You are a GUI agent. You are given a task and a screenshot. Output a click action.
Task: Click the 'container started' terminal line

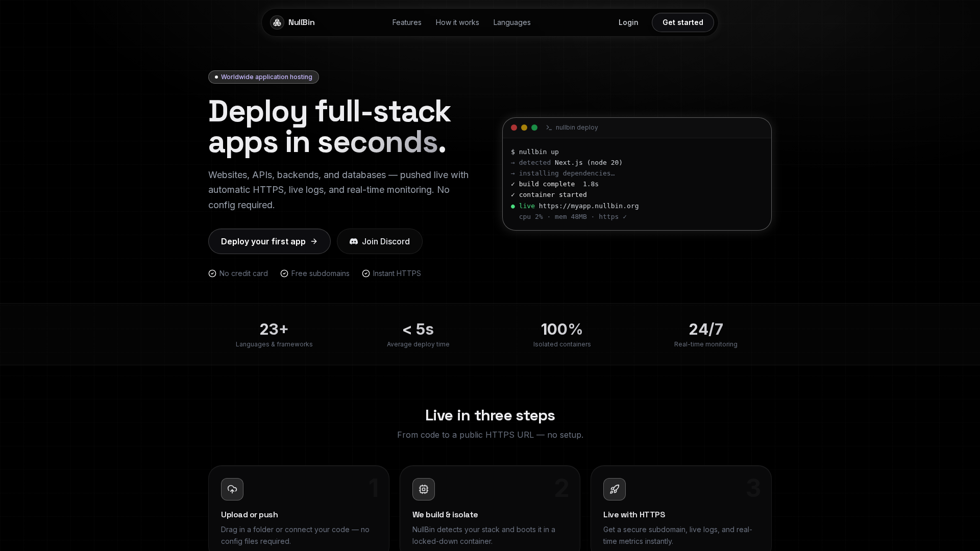tap(549, 195)
